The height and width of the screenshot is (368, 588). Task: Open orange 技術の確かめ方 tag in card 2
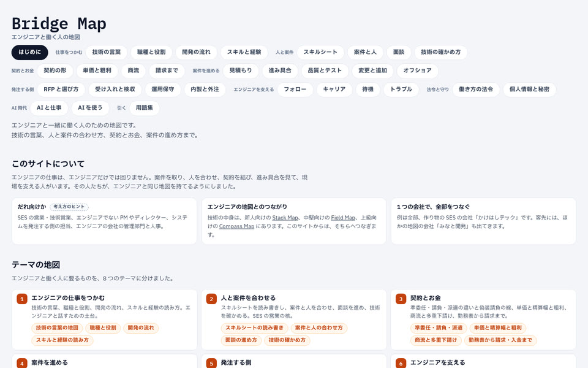point(287,340)
